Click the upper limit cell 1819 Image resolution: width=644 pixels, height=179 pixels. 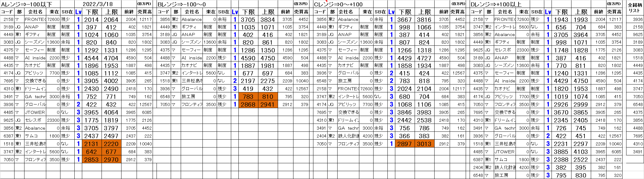(111, 120)
